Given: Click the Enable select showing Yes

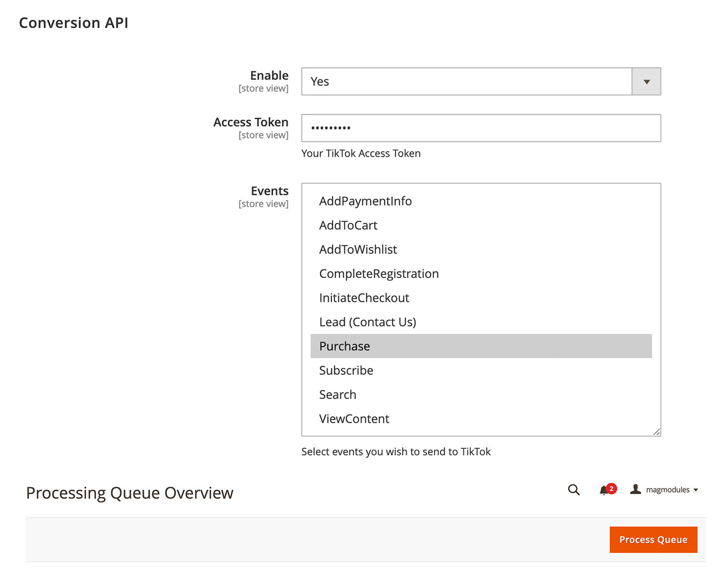Looking at the screenshot, I should 466,82.
